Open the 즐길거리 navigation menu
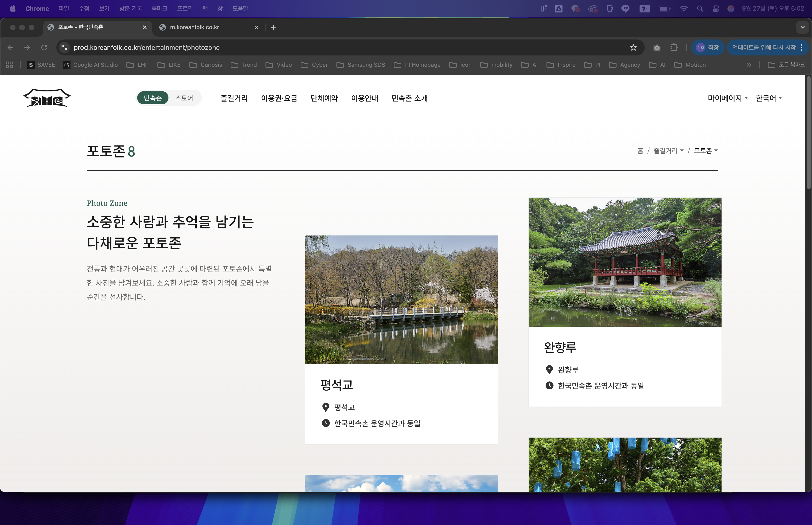Viewport: 812px width, 525px height. pos(234,98)
